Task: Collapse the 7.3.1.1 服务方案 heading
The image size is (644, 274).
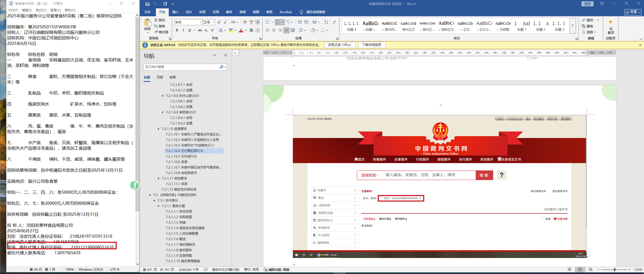Action: (158, 206)
